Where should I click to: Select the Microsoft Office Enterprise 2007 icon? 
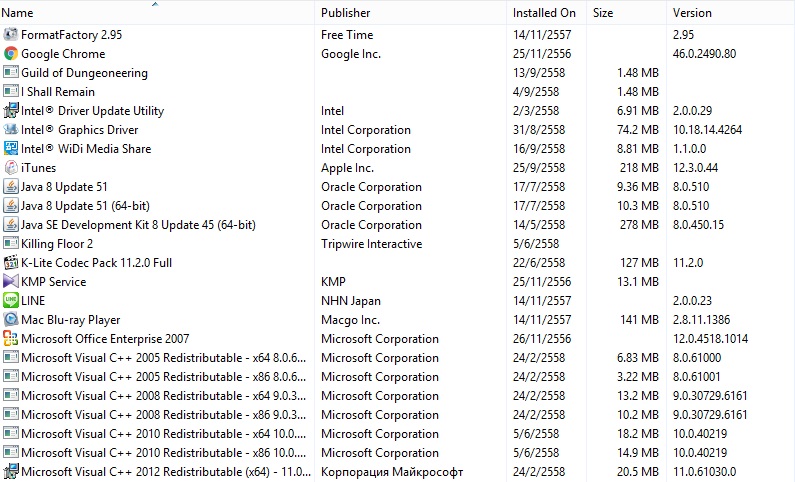(11, 339)
